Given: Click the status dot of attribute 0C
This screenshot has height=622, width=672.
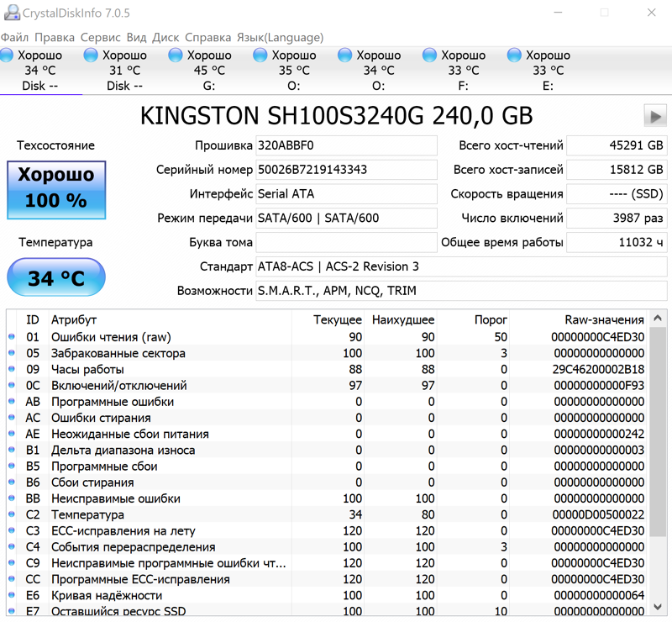Looking at the screenshot, I should [x=12, y=385].
